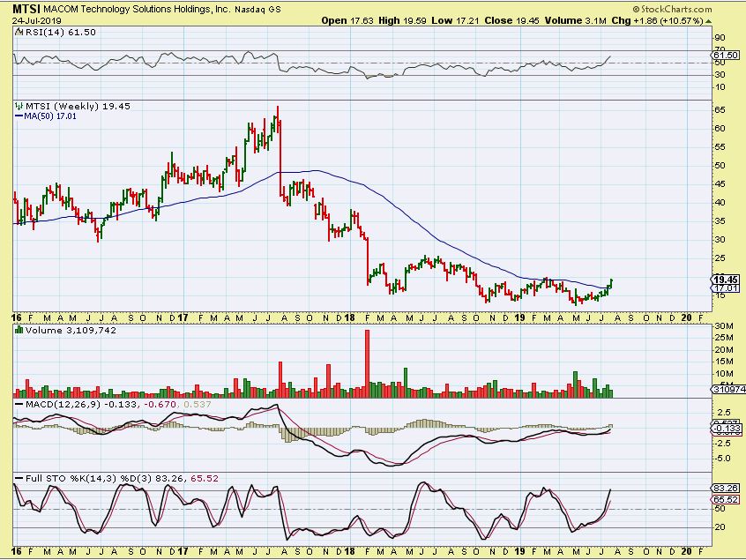Click the MACOM Technology Solutions Holdings, Inc. name

click(x=137, y=9)
